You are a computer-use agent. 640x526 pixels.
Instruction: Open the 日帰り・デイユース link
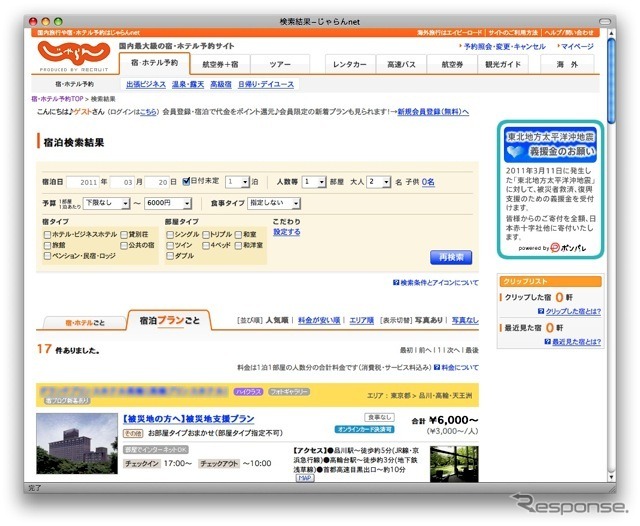[x=266, y=84]
